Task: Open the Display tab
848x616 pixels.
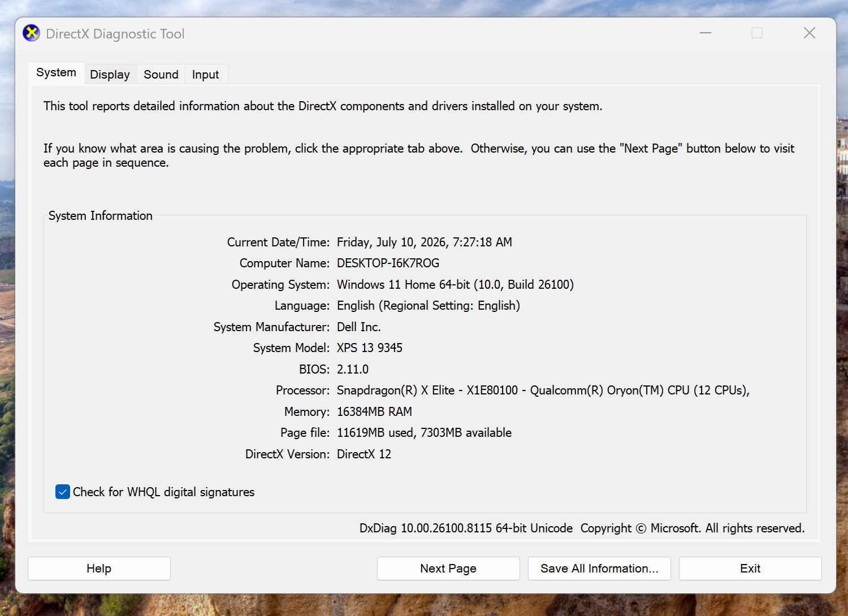Action: 110,75
